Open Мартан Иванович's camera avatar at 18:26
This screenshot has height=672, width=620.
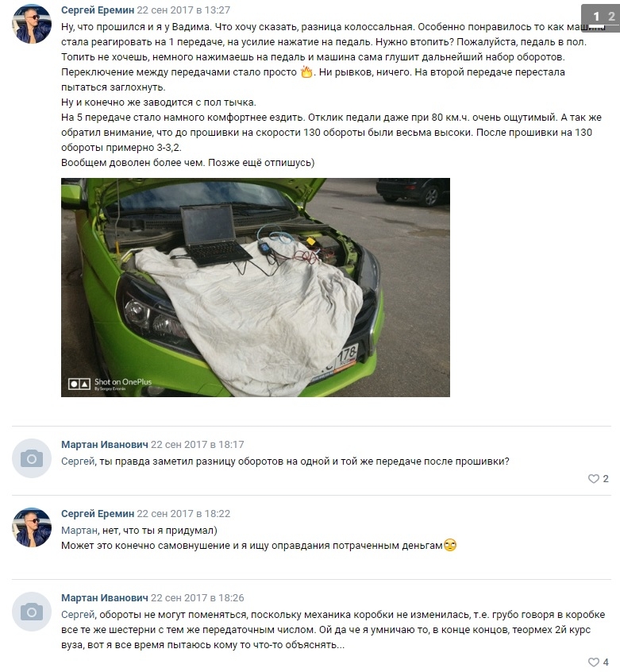coord(32,612)
